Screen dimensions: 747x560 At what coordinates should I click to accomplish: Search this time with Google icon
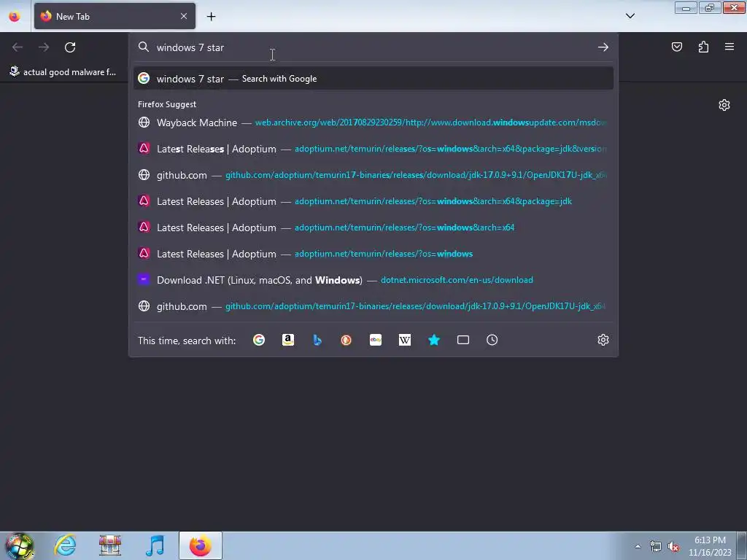tap(259, 340)
